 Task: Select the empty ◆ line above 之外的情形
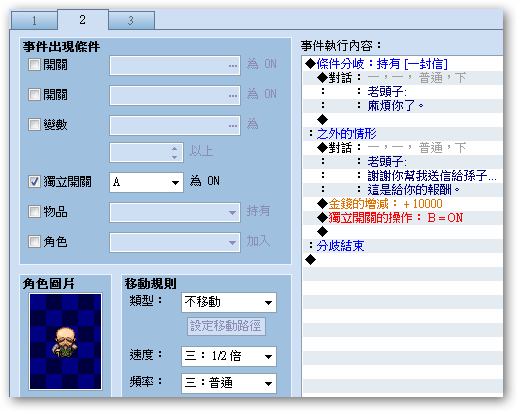(x=403, y=120)
